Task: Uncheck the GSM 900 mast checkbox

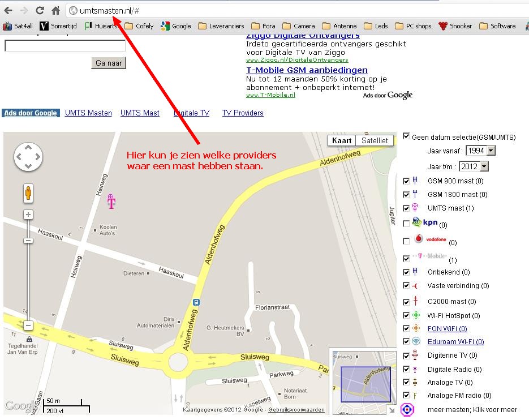Action: (406, 181)
